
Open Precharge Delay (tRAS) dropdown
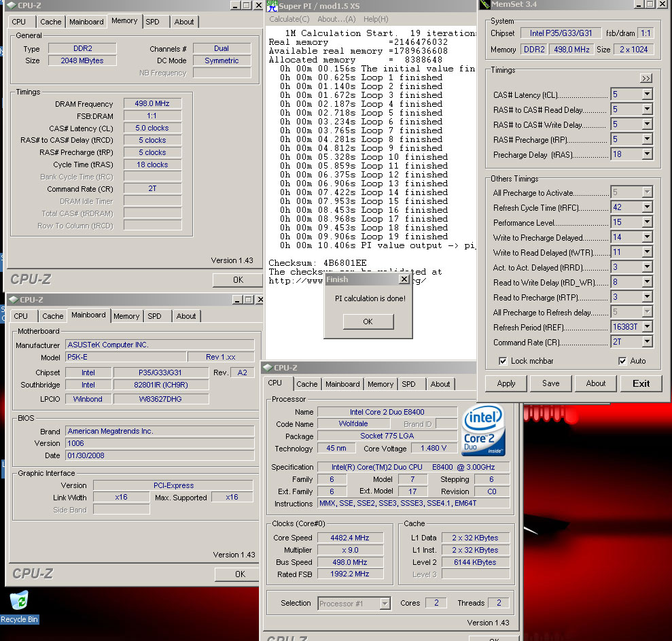(x=647, y=154)
